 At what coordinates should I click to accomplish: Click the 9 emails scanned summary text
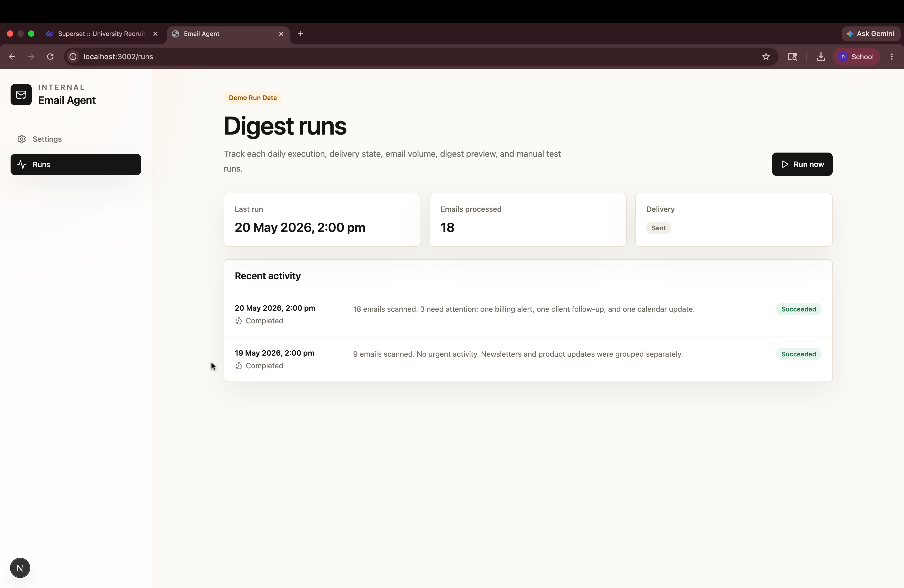pos(518,354)
